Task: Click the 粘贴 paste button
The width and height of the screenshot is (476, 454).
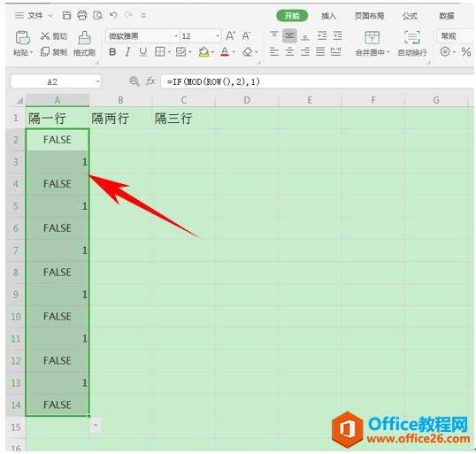Action: 22,43
